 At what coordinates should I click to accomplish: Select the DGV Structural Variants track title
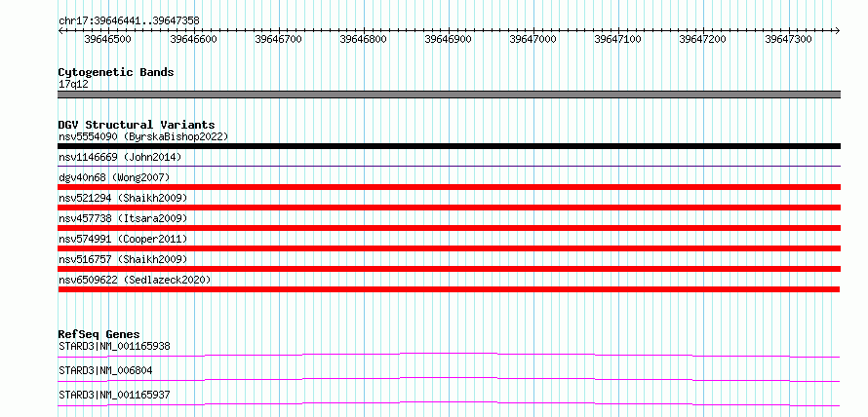click(x=137, y=125)
